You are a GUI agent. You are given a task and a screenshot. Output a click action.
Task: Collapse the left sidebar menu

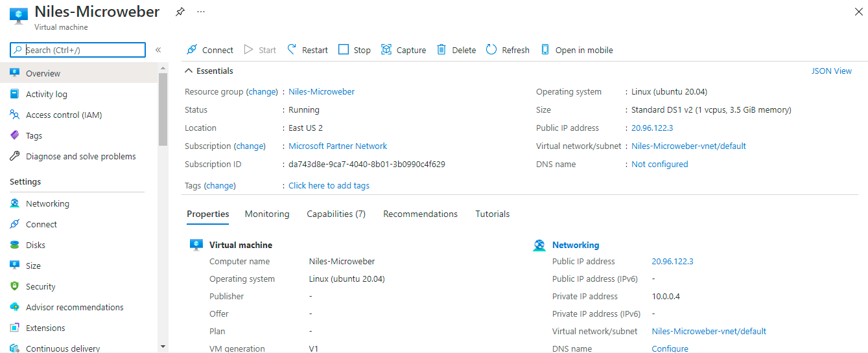coord(158,50)
